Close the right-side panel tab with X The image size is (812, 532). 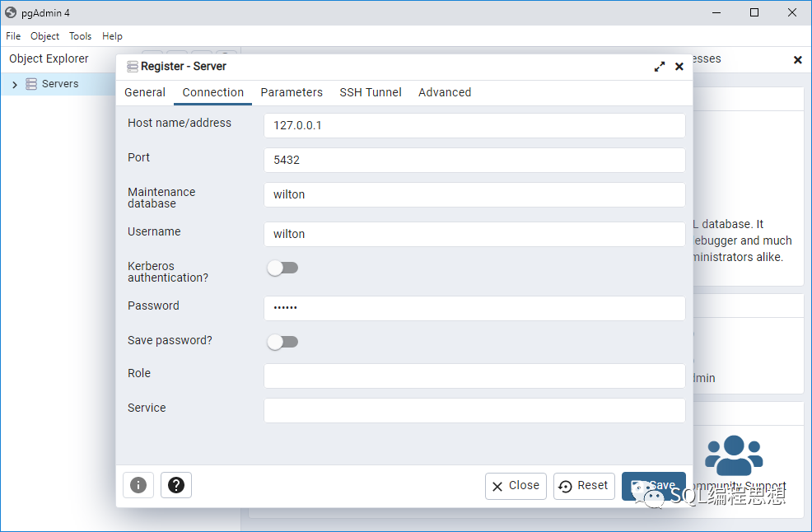pyautogui.click(x=797, y=60)
